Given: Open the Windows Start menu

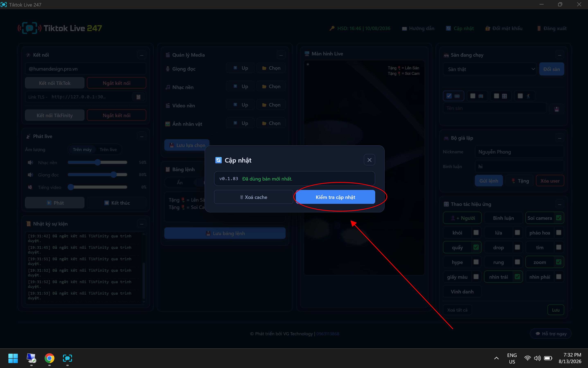Looking at the screenshot, I should point(13,358).
